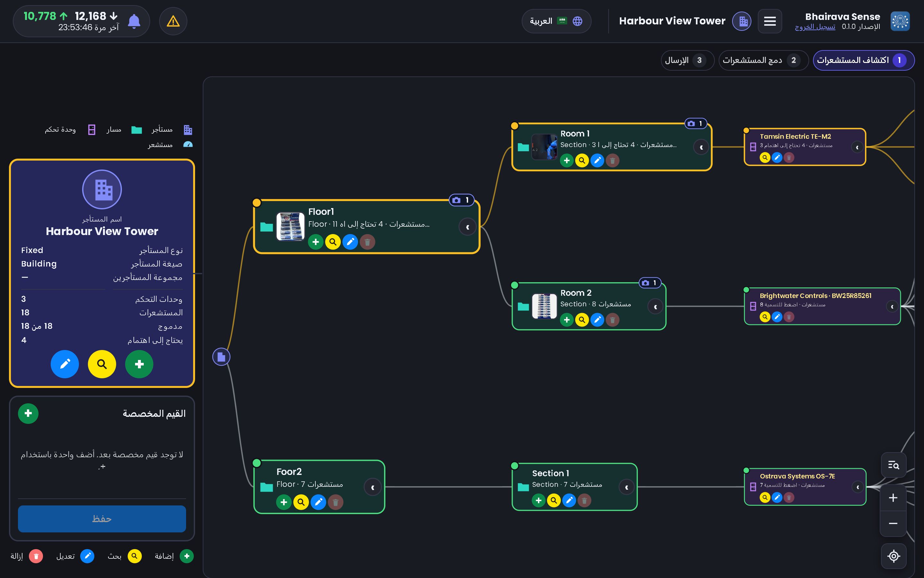Select step 1 اكتشاف المستشعرات tab
924x578 pixels.
(864, 60)
